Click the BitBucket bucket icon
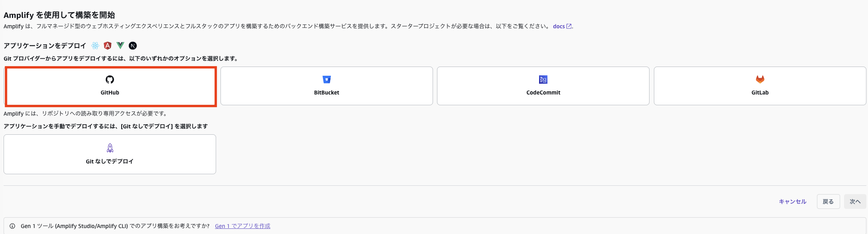 327,79
